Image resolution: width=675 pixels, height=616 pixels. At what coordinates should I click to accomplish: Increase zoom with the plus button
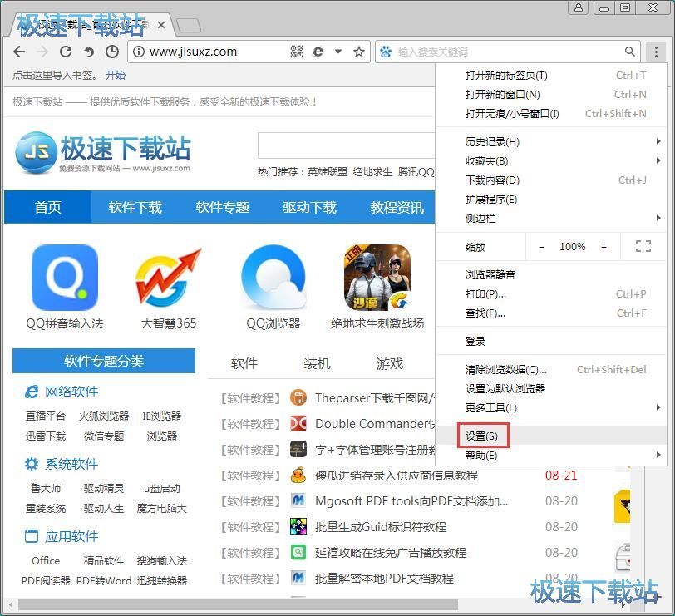click(604, 247)
